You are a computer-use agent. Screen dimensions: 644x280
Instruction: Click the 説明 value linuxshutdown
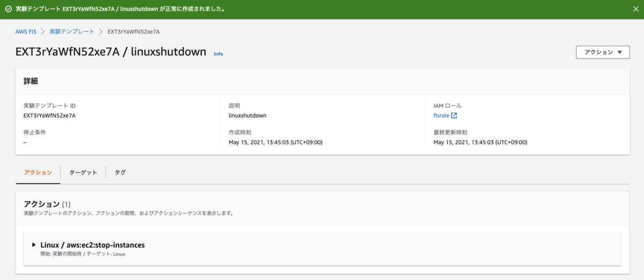coord(247,116)
